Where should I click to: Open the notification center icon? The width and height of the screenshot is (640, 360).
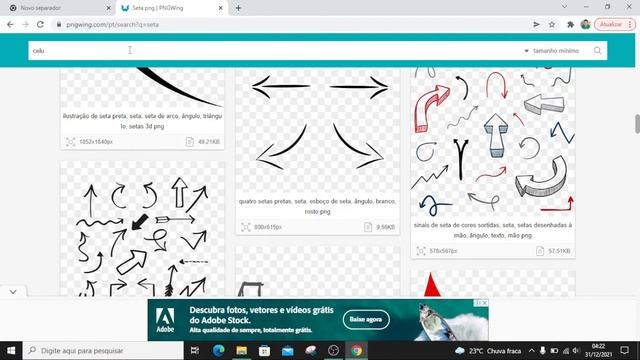pos(624,351)
